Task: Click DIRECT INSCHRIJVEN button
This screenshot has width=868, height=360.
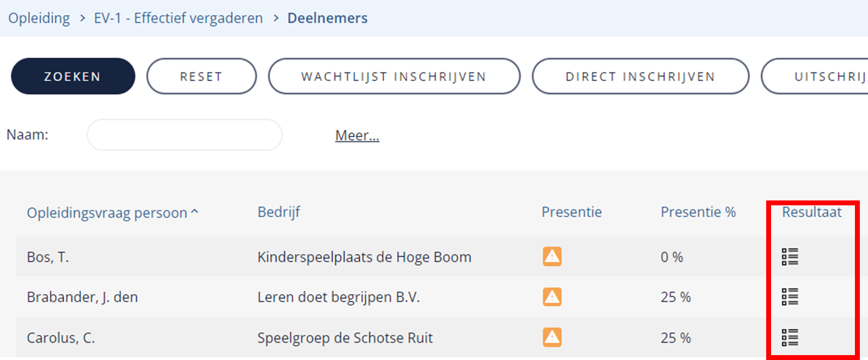Action: point(640,76)
